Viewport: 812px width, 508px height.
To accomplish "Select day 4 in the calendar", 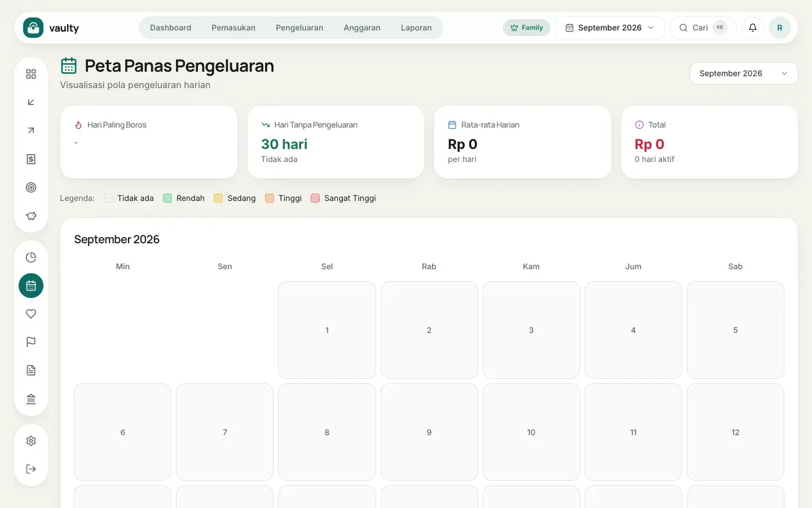I will point(633,330).
